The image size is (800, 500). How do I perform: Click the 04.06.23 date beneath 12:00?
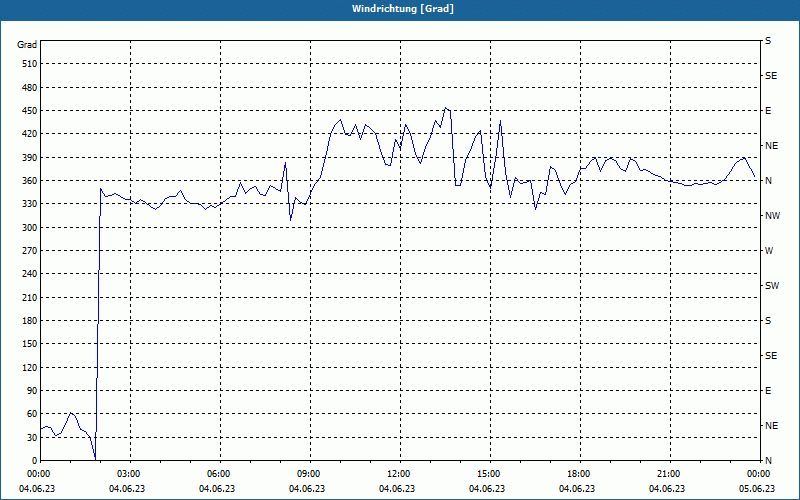pos(397,489)
